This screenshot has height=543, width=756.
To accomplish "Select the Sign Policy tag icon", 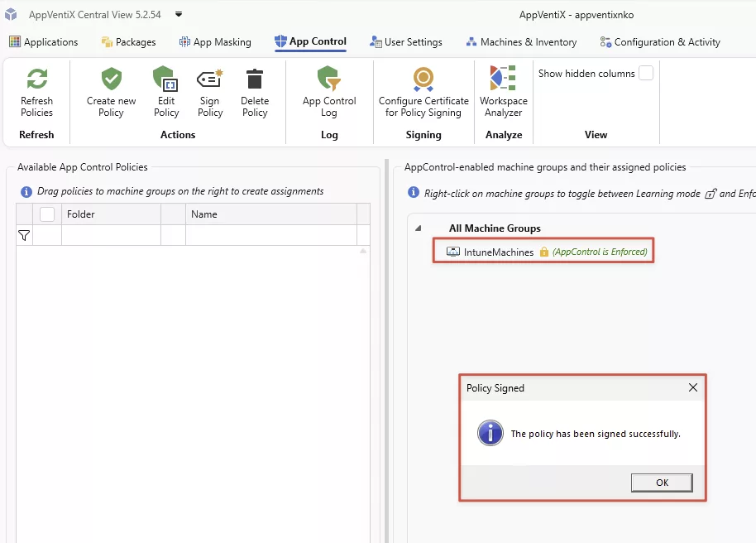I will [210, 79].
